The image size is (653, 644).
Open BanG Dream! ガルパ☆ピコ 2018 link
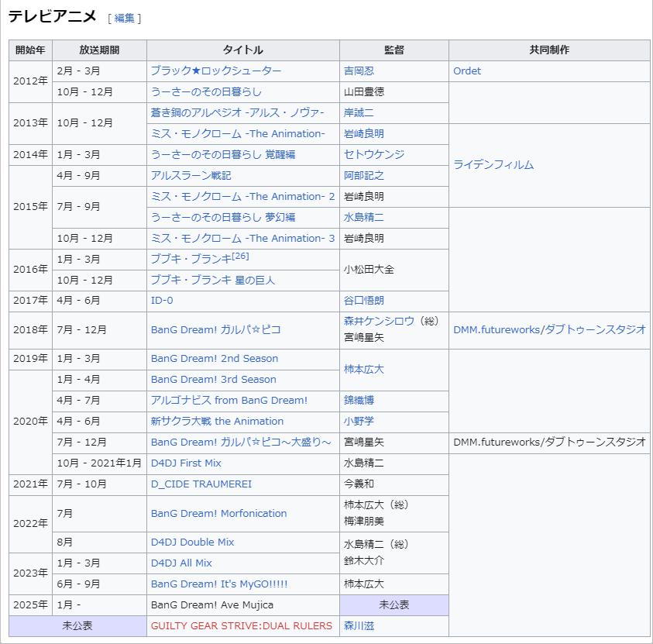tap(215, 330)
